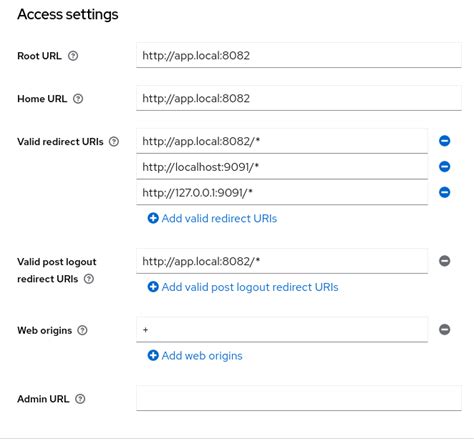This screenshot has width=474, height=446.
Task: Focus the Root URL input field
Action: [x=299, y=55]
